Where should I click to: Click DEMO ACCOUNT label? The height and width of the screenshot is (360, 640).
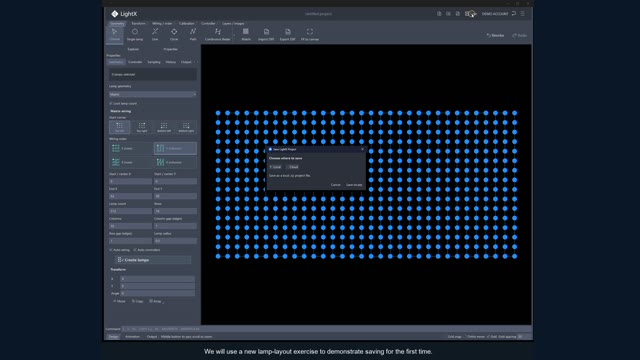point(495,14)
